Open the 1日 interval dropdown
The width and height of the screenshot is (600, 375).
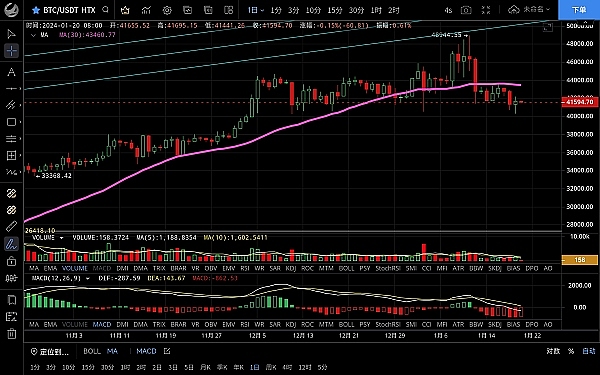pyautogui.click(x=256, y=10)
